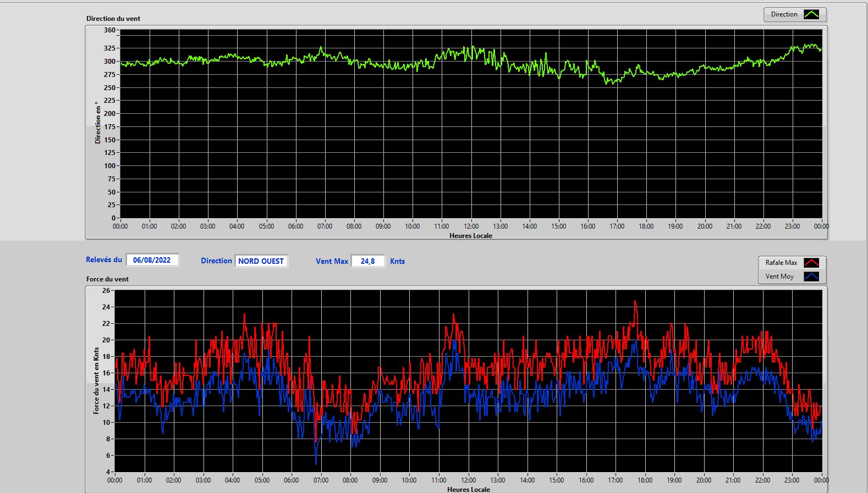Click the gust peak near 17:40 on force chart
The image size is (868, 493).
pos(635,301)
